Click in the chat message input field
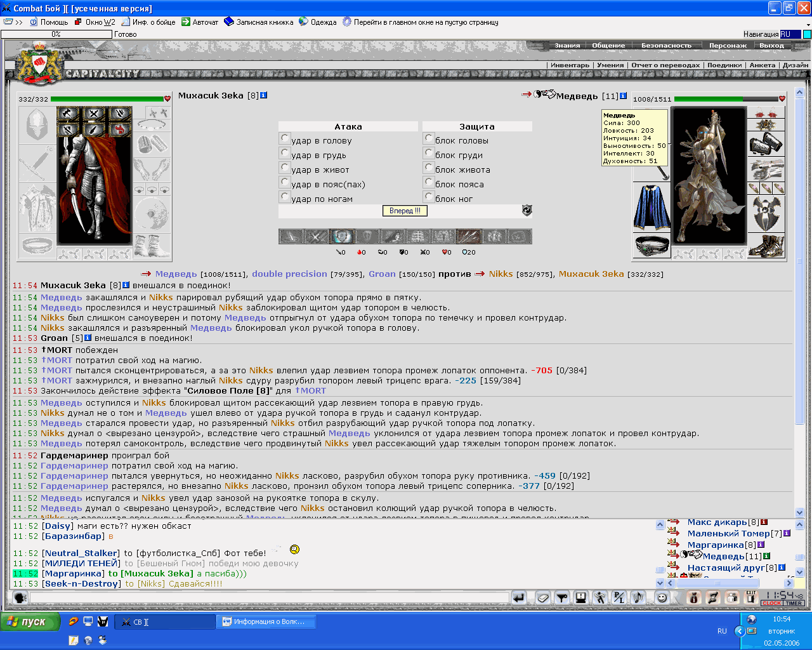 click(270, 597)
